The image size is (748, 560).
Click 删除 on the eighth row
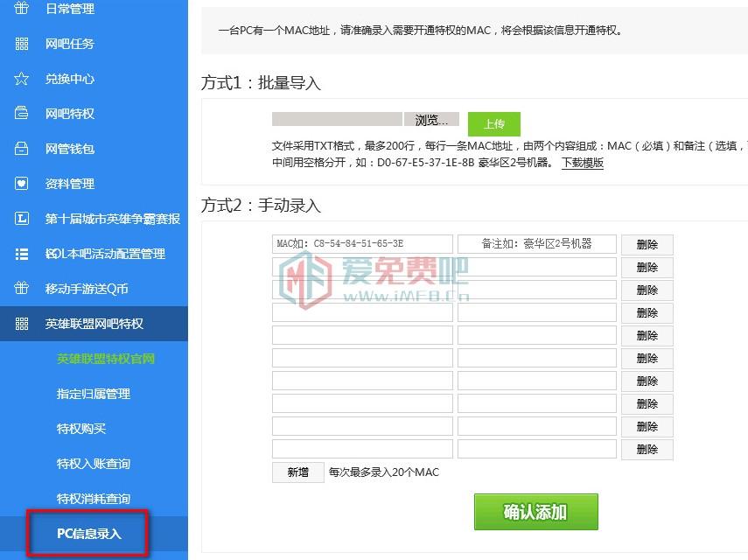pyautogui.click(x=647, y=404)
